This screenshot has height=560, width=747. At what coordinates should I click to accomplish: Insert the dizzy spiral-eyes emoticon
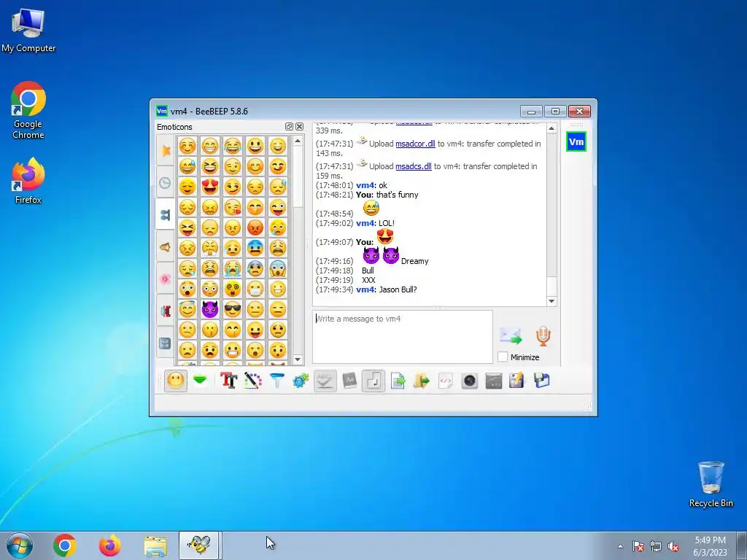pyautogui.click(x=233, y=289)
